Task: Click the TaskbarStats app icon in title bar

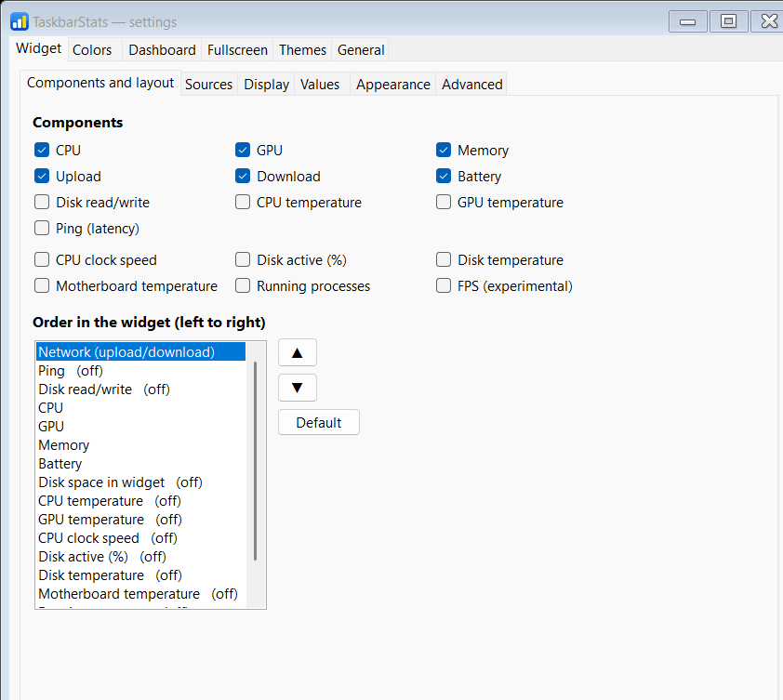Action: [x=19, y=22]
